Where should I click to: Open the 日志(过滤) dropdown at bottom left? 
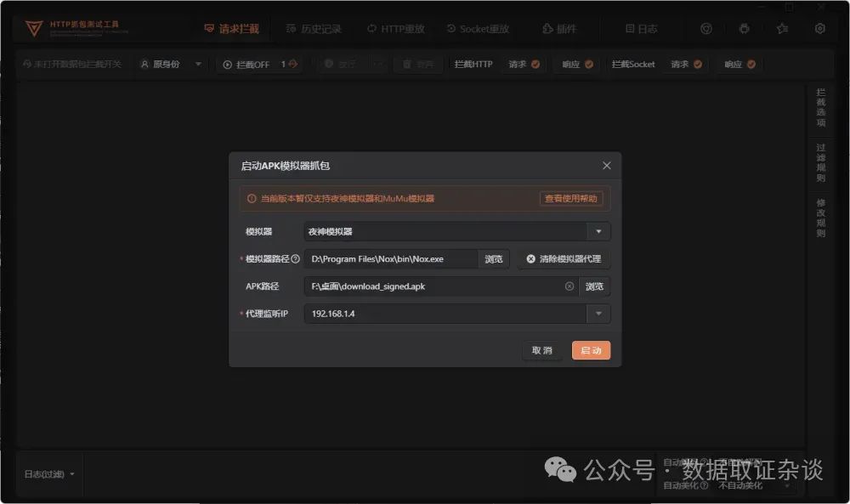(48, 474)
